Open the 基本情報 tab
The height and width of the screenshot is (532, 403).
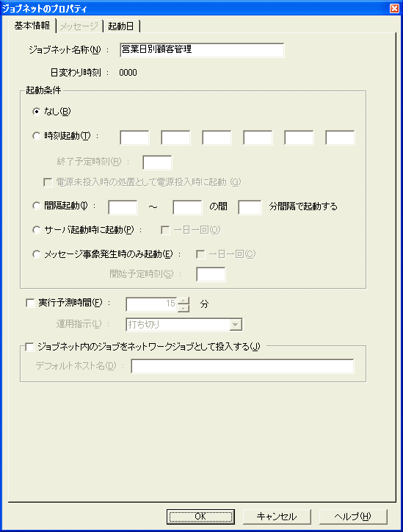[32, 26]
